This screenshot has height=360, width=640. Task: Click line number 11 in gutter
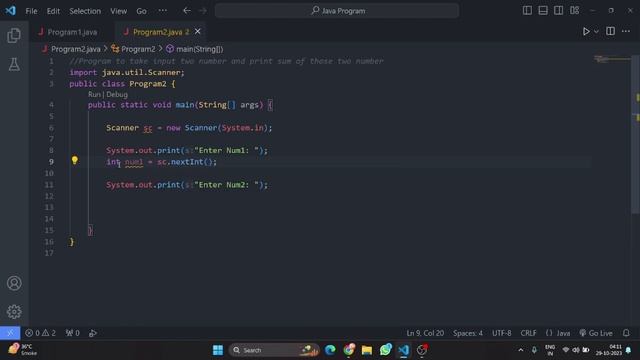pos(49,185)
